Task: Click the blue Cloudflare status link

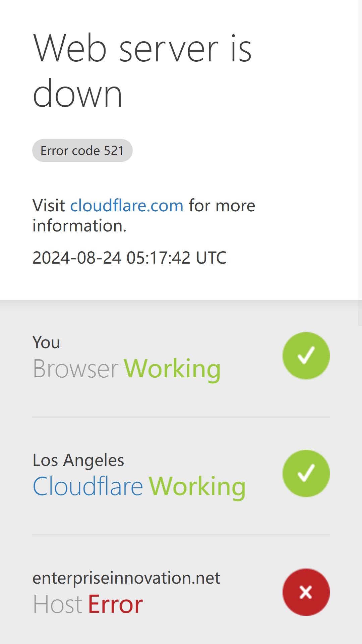Action: pyautogui.click(x=88, y=486)
